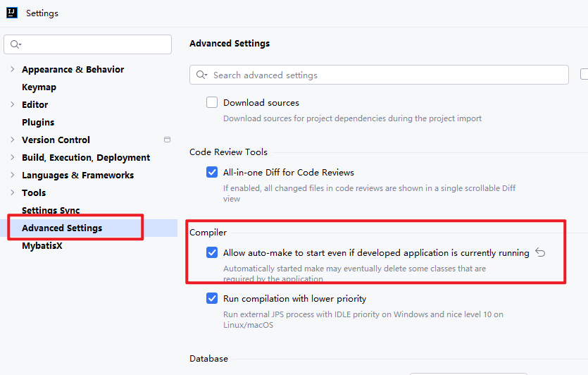Go to the MybatisX settings page
Viewport: 588px width, 375px height.
tap(42, 245)
